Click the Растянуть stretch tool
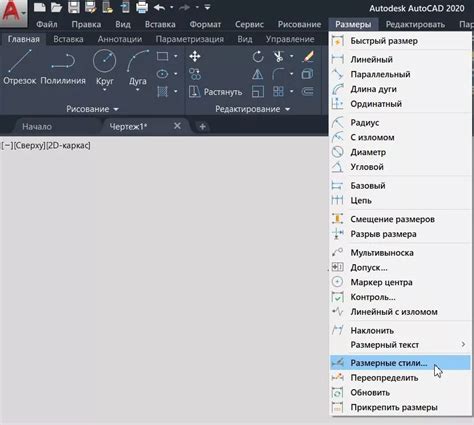 pyautogui.click(x=215, y=92)
